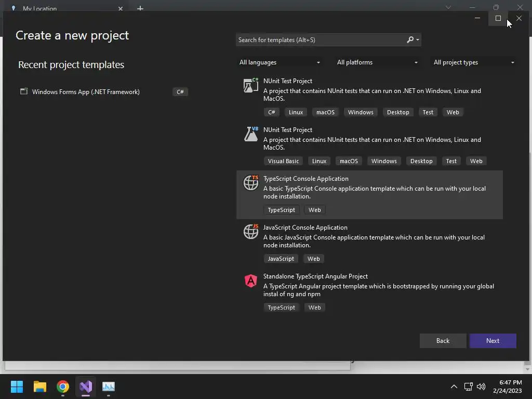
Task: Click the Windows Forms App template icon
Action: tap(24, 91)
